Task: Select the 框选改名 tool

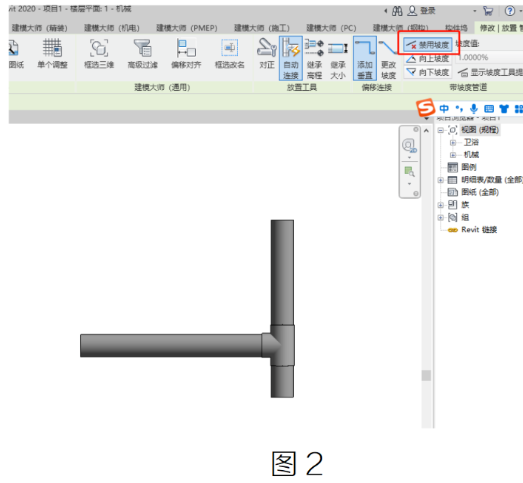Action: coord(229,54)
